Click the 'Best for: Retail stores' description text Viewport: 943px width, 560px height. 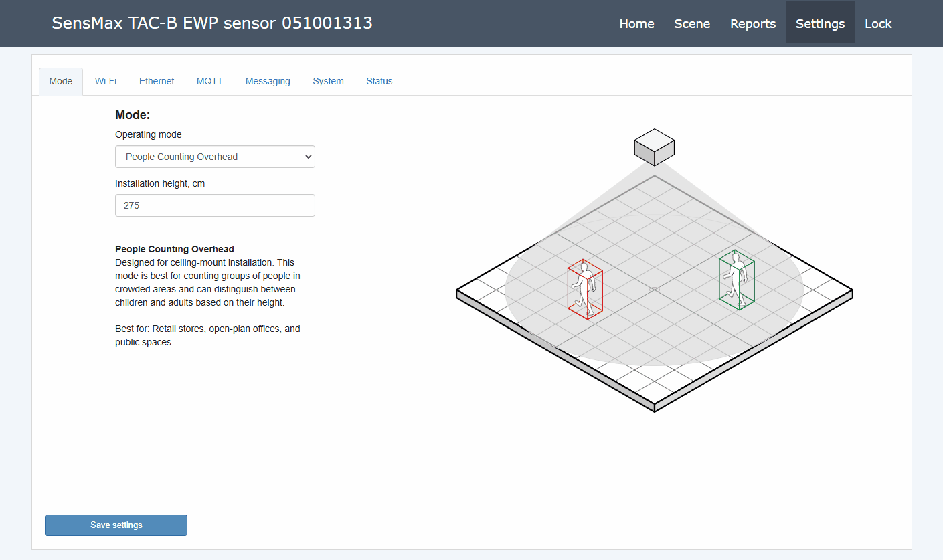207,336
